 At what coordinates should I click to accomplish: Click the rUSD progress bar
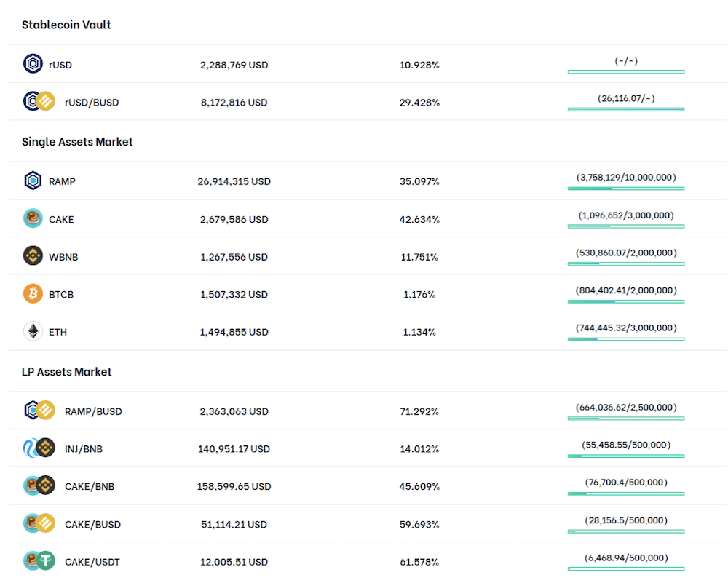[x=626, y=72]
